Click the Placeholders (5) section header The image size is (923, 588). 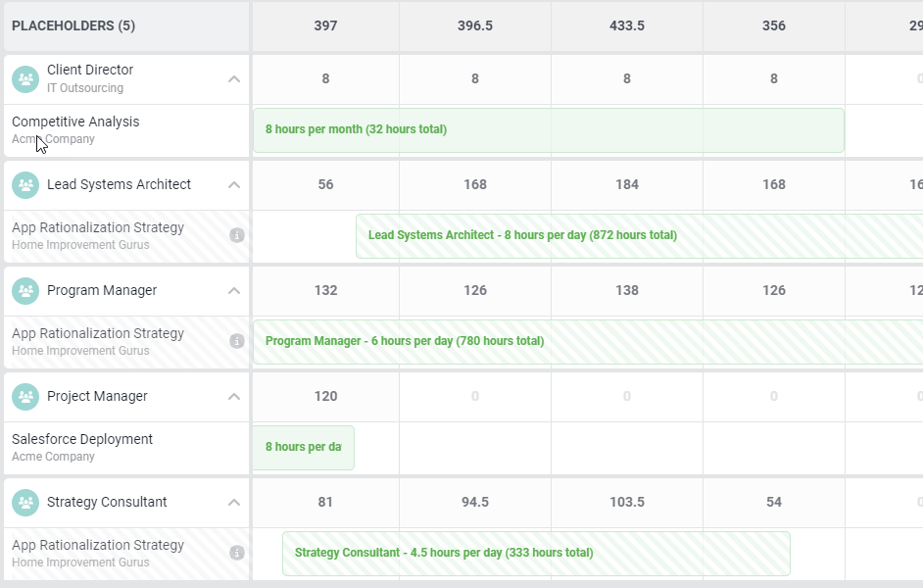[73, 26]
